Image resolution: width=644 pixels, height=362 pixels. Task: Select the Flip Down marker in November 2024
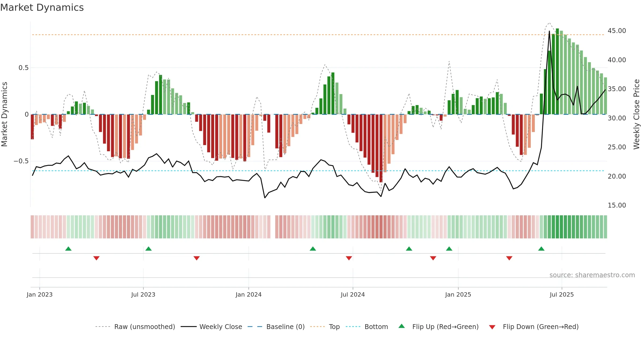pos(433,258)
